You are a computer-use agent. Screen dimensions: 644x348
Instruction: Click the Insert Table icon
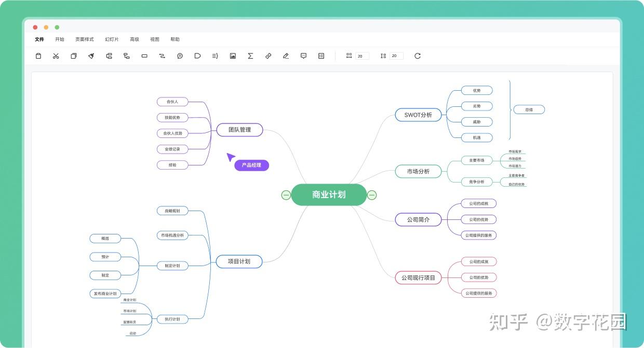click(321, 55)
